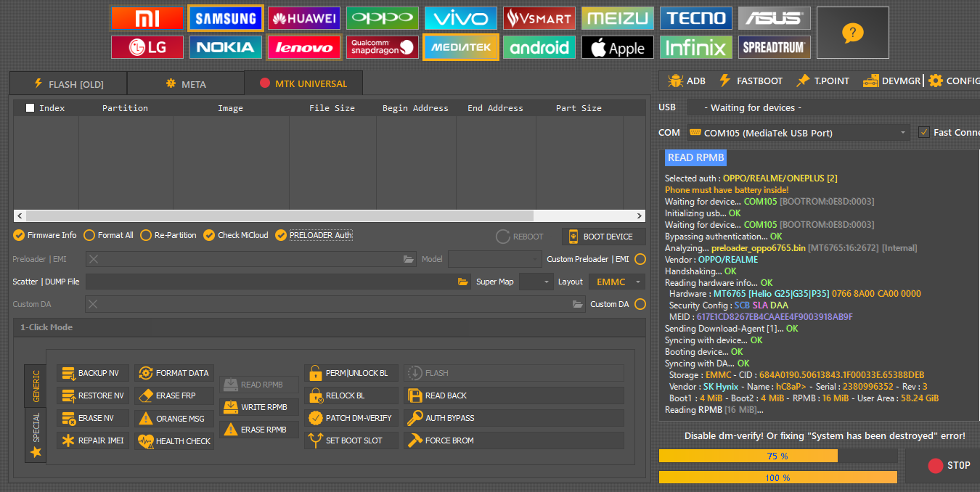Open the FLASH [OLD] tab
This screenshot has width=980, height=492.
pyautogui.click(x=68, y=84)
